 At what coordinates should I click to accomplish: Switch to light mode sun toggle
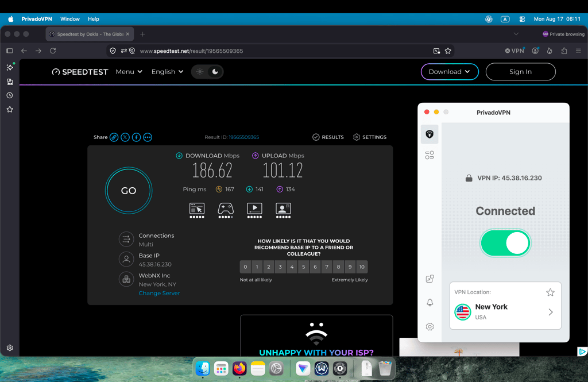(x=200, y=72)
